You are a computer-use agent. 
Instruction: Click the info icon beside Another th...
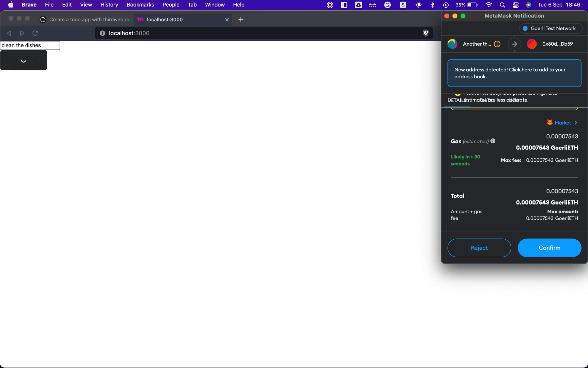[497, 44]
